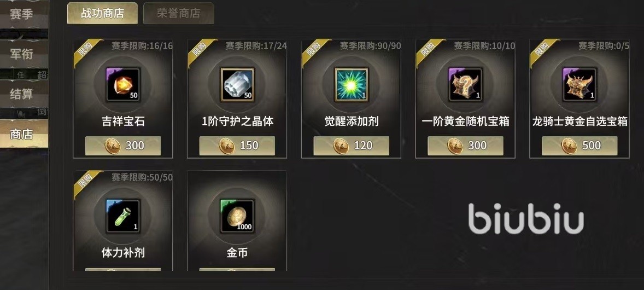The image size is (644, 290).
Task: Open 赛季 in the left sidebar
Action: 22,14
